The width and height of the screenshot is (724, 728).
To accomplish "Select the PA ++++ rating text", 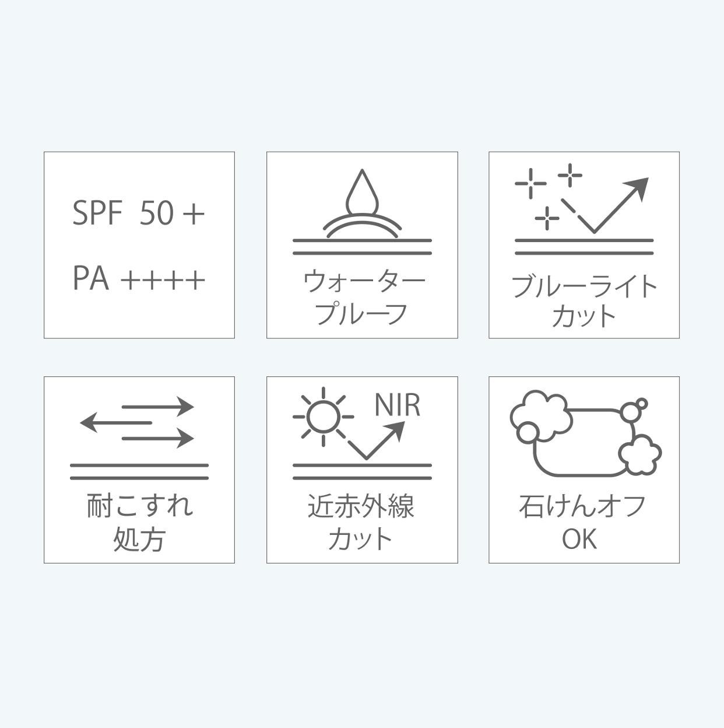I will point(139,278).
